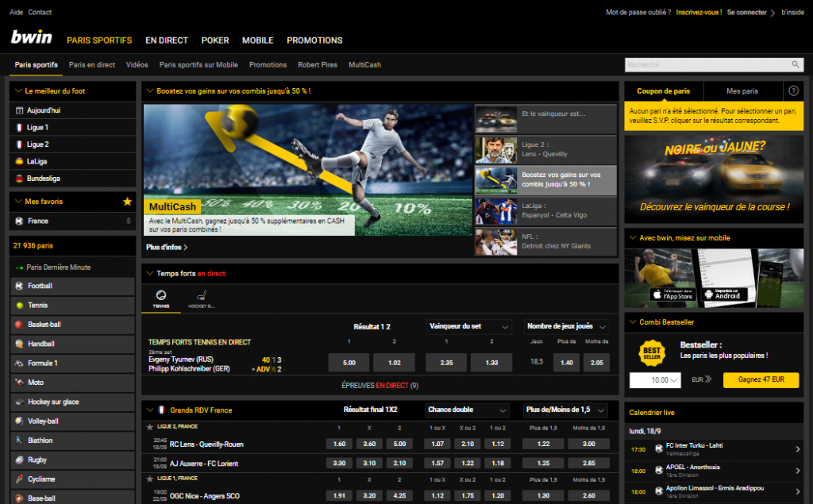Click the Inscrivez-vous link
Screen dimensions: 813x504
699,12
